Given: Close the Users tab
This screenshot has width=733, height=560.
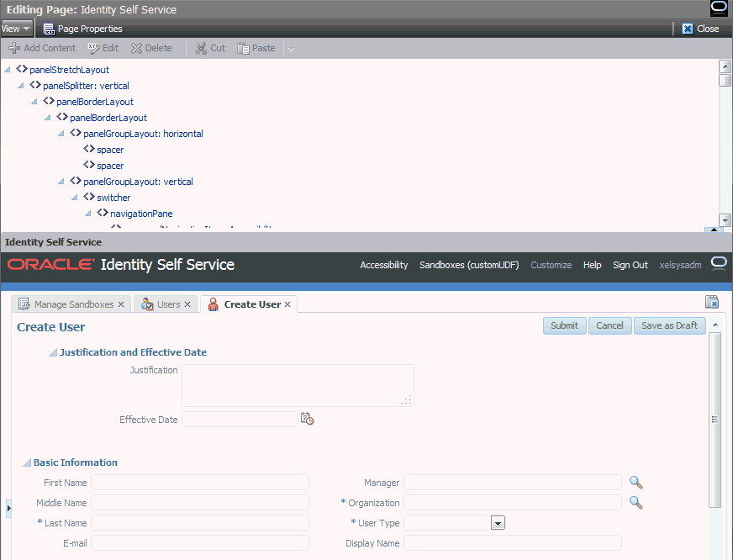Looking at the screenshot, I should coord(187,304).
